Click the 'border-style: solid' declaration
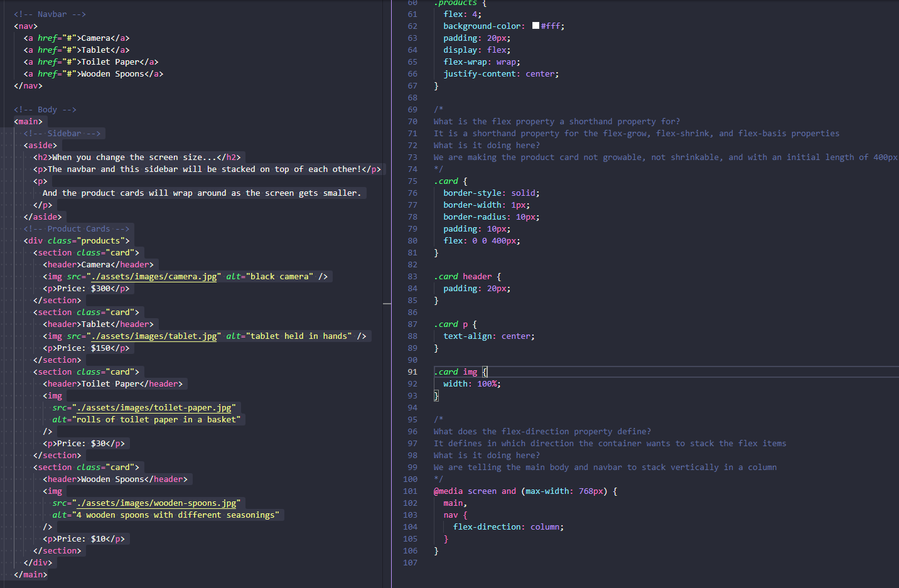 (x=492, y=193)
